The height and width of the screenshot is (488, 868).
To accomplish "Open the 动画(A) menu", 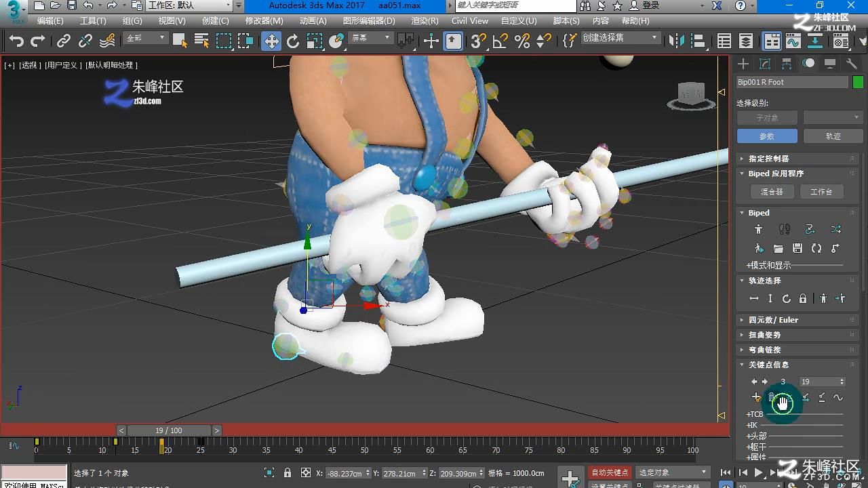I will click(313, 21).
